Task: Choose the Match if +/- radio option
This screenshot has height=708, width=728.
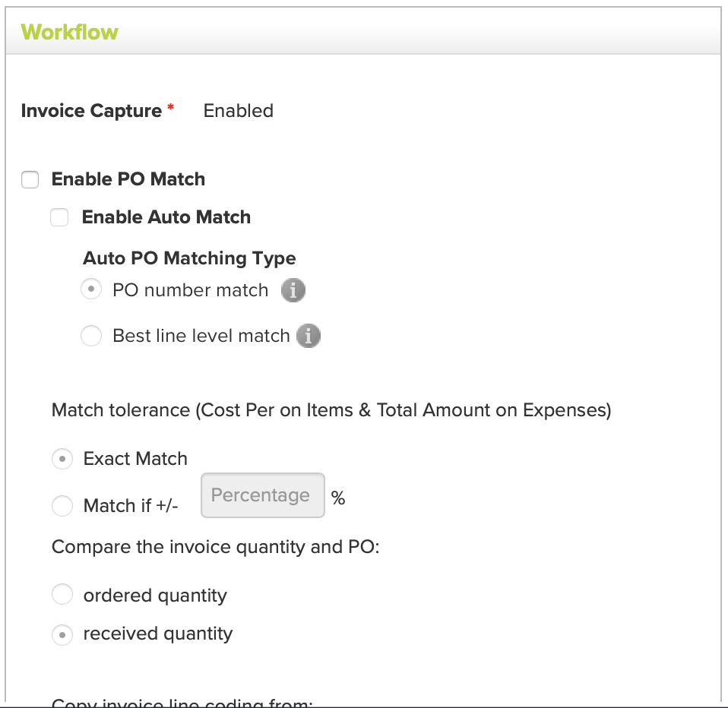Action: (x=62, y=506)
